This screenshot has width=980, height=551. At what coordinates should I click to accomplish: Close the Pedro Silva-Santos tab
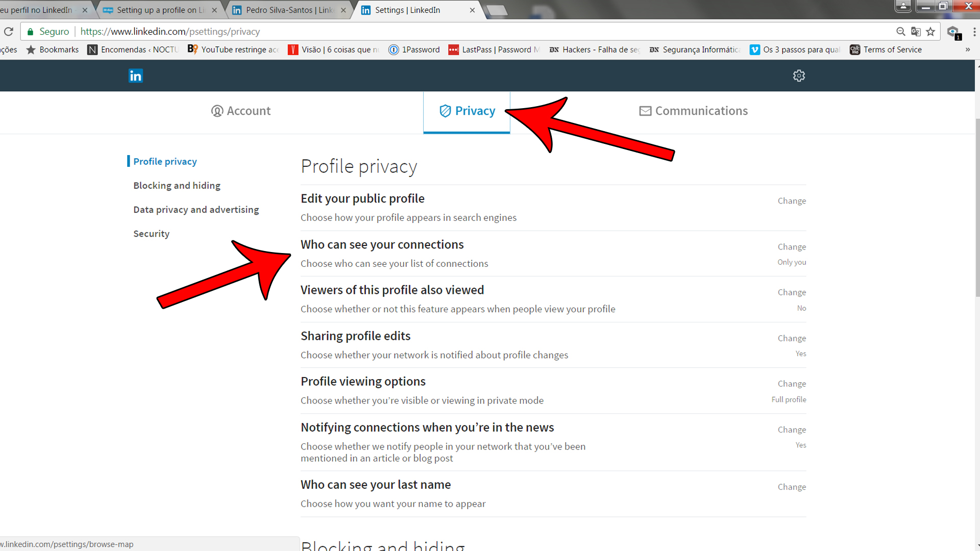[x=343, y=10]
